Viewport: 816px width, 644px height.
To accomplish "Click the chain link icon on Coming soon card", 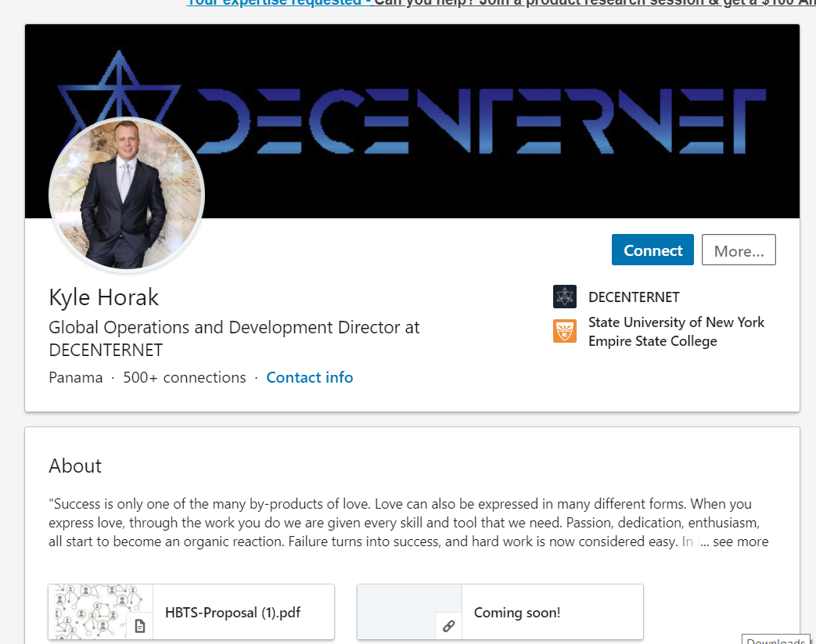I will click(x=448, y=626).
